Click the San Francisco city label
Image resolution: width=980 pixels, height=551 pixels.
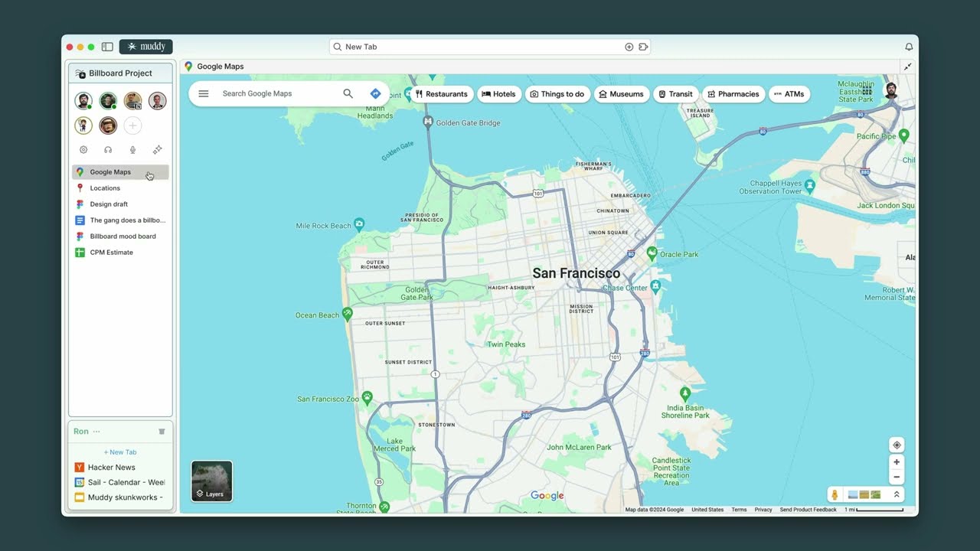point(577,273)
